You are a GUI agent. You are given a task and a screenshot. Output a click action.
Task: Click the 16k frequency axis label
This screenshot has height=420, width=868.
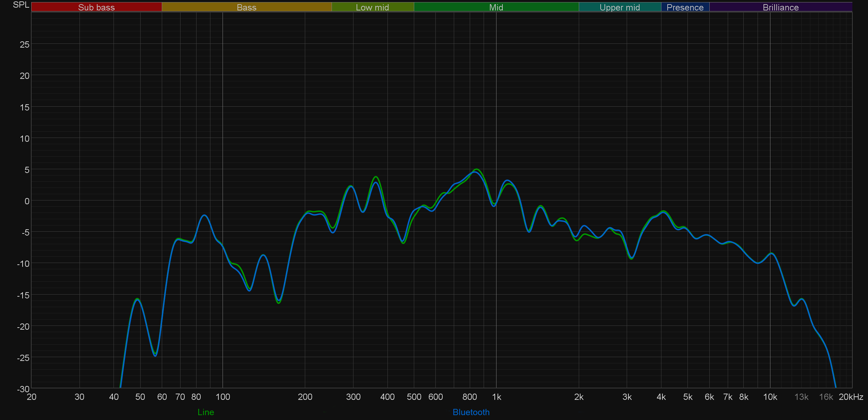(826, 397)
